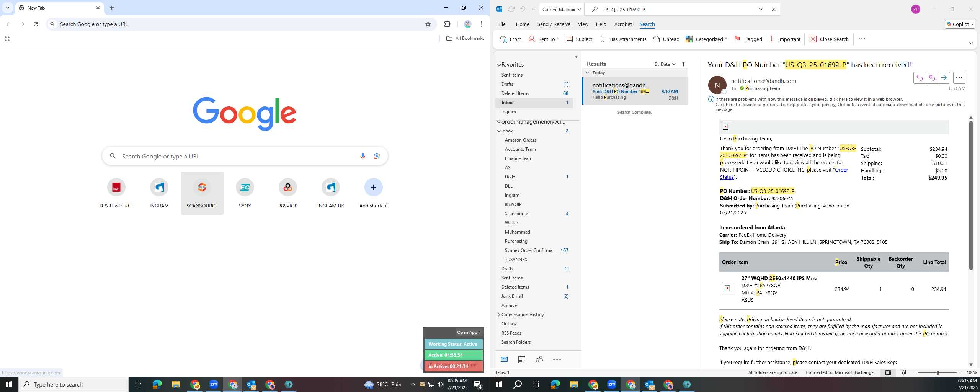The image size is (980, 392).
Task: Filter search results by Unread
Action: point(666,39)
